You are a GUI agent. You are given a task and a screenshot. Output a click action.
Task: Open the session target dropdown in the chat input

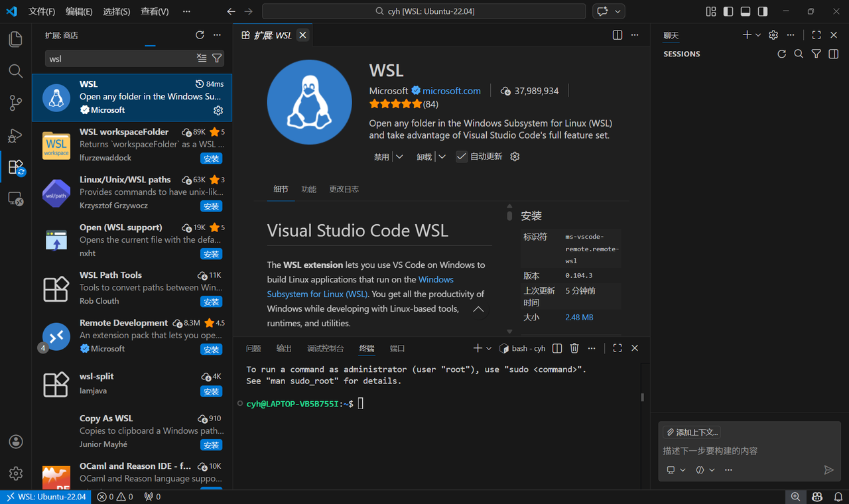point(677,470)
